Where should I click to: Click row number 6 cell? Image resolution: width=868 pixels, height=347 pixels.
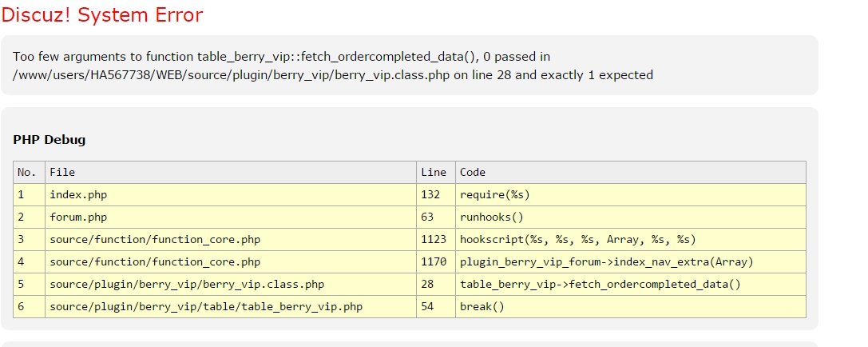30,306
